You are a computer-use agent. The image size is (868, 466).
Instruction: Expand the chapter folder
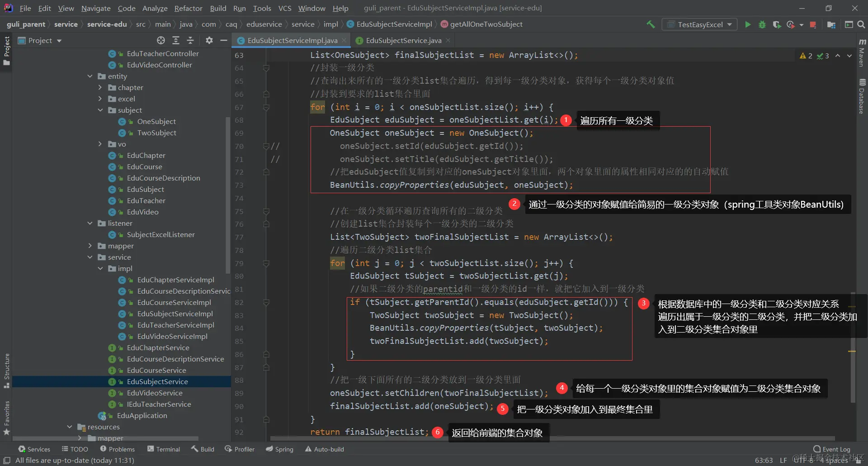(100, 88)
